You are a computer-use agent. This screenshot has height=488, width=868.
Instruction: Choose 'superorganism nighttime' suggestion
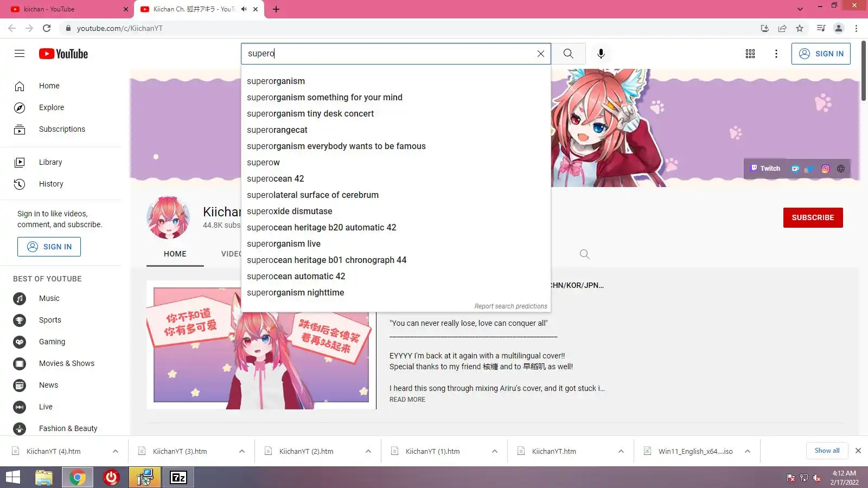(395, 292)
